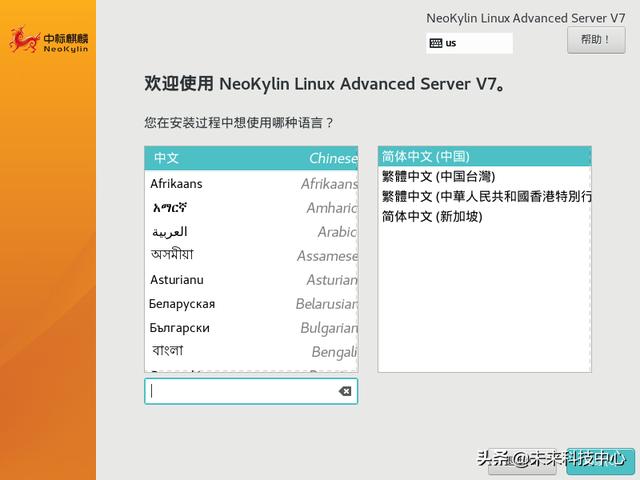Select Български Bulgarian language row
The image size is (640, 480).
(x=251, y=328)
